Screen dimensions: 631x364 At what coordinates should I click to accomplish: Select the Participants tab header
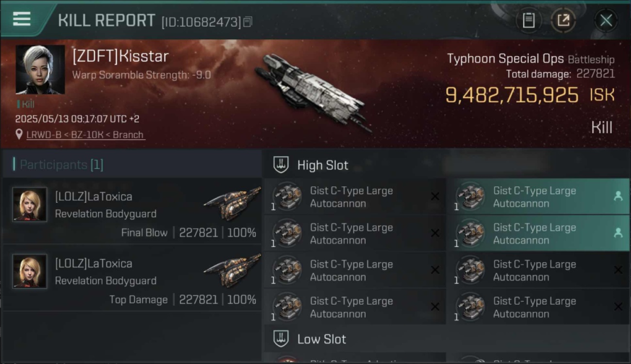point(58,165)
